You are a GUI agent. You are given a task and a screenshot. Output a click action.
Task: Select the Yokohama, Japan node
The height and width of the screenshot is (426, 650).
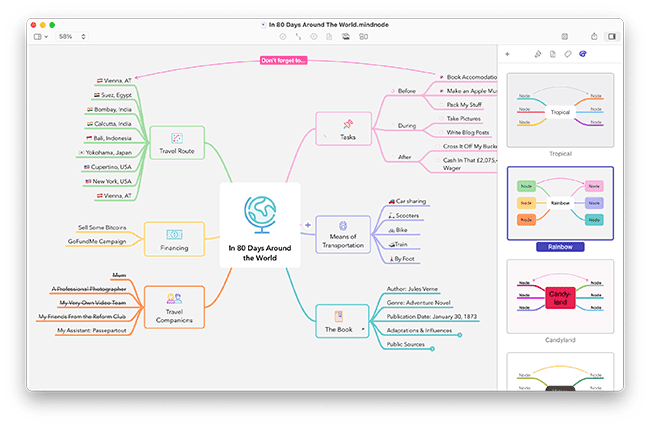click(105, 152)
